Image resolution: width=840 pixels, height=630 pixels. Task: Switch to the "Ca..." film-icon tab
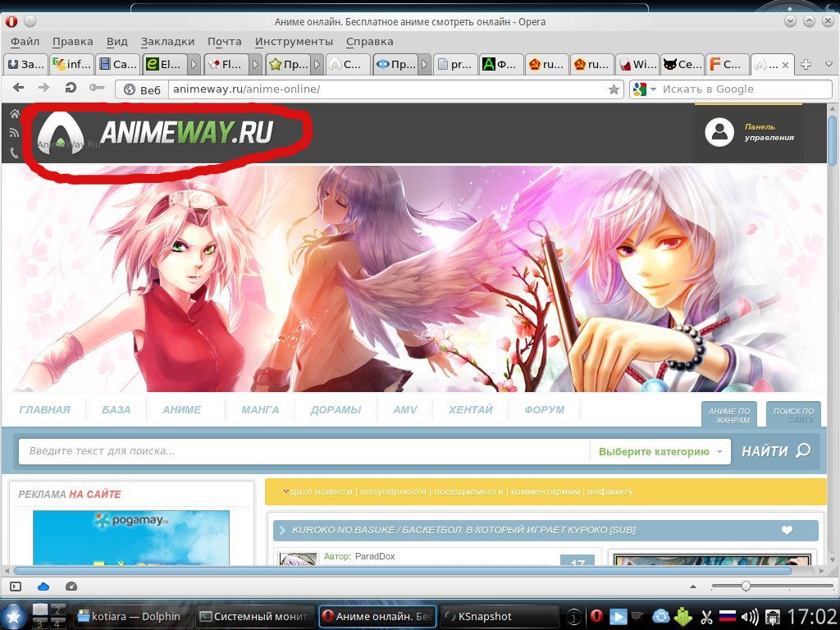pos(118,64)
